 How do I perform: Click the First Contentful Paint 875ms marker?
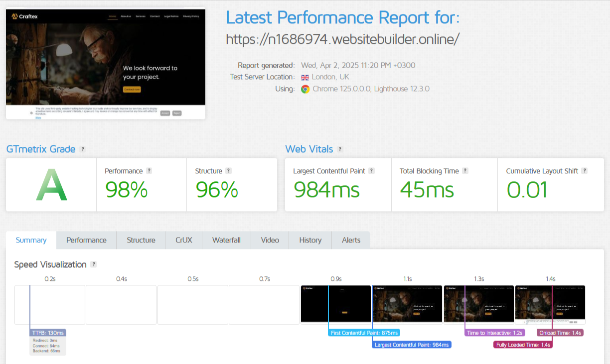[x=364, y=333]
